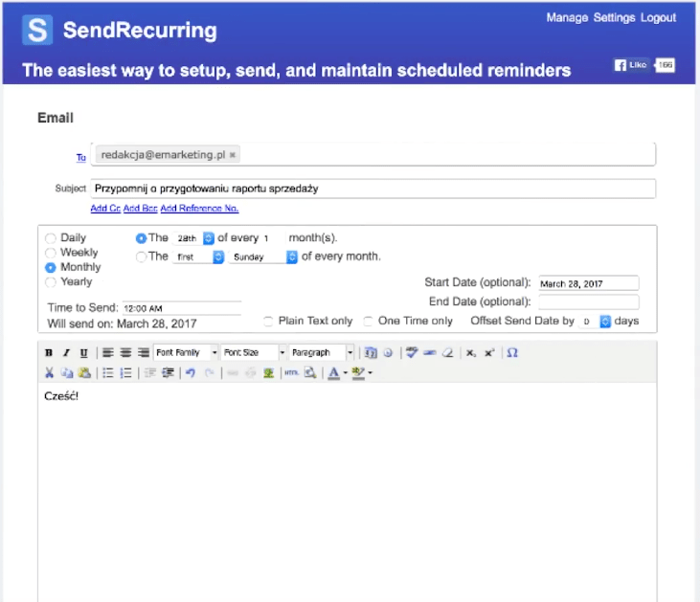Image resolution: width=700 pixels, height=602 pixels.
Task: Click the redo arrow icon
Action: click(209, 372)
